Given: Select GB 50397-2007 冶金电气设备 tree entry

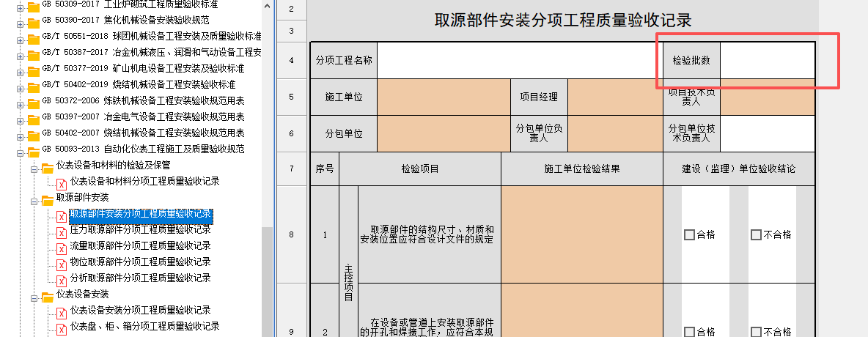Looking at the screenshot, I should click(x=143, y=117).
